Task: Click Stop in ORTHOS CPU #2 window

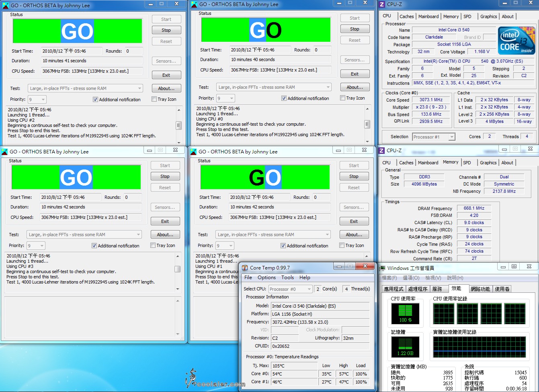Action: (x=166, y=30)
